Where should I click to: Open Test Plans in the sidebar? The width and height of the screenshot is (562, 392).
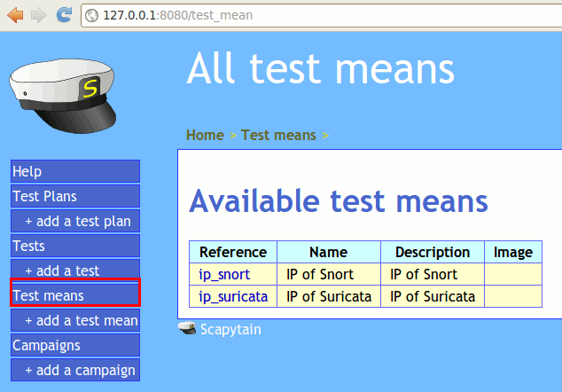(74, 196)
